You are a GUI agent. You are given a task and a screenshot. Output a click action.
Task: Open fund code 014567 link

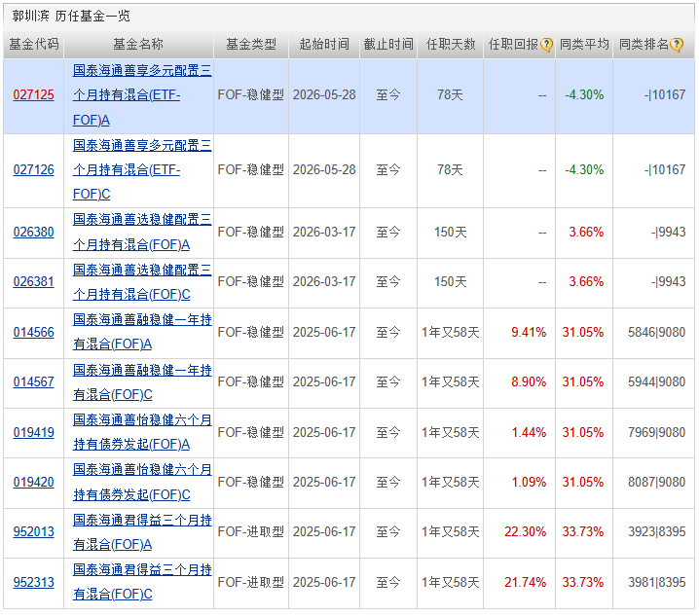(x=33, y=382)
